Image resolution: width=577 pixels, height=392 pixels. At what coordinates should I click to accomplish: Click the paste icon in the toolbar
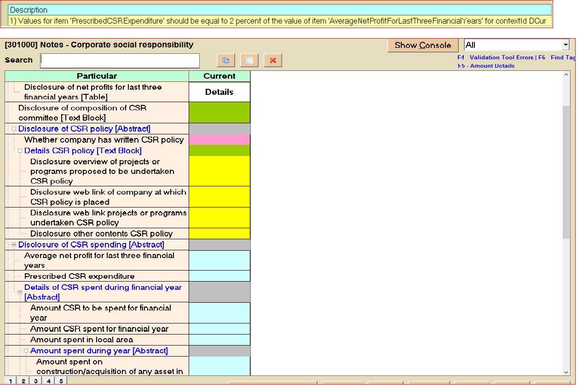pyautogui.click(x=249, y=60)
